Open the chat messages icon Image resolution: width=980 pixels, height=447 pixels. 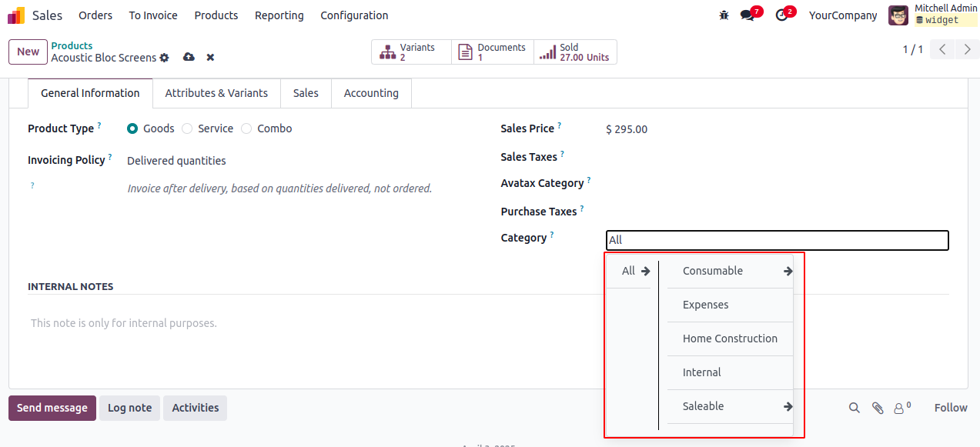747,15
